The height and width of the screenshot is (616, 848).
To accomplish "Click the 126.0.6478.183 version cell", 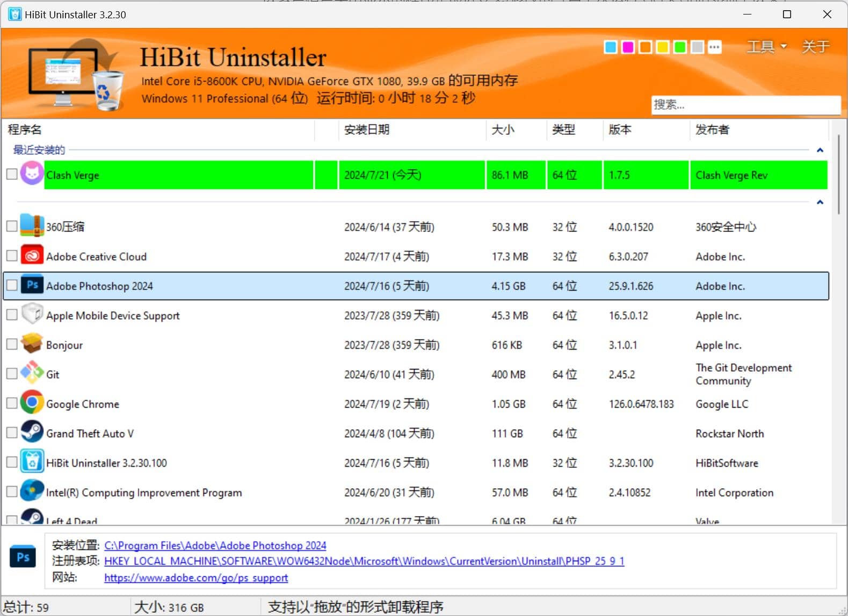I will [641, 404].
